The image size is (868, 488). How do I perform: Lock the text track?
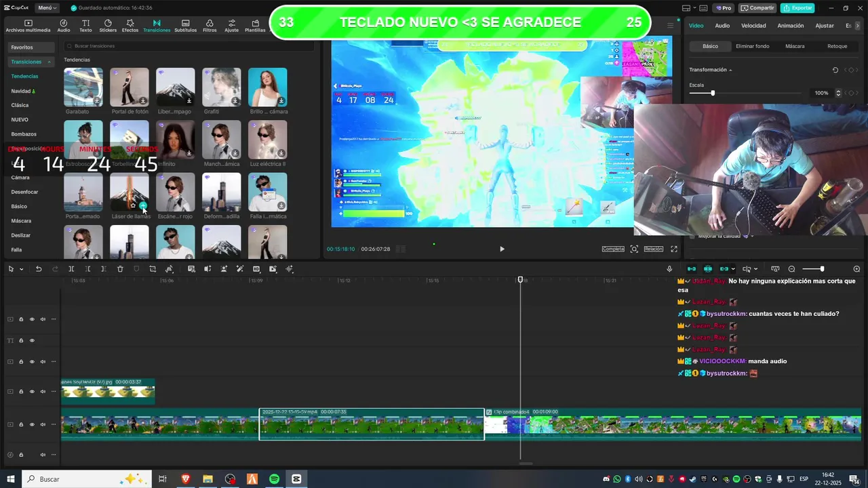point(21,340)
